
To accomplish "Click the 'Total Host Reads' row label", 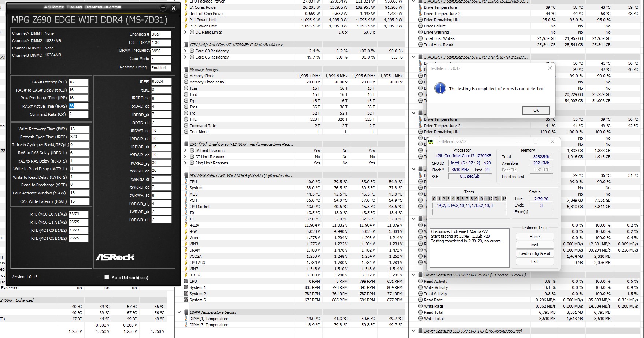I will click(x=439, y=45).
